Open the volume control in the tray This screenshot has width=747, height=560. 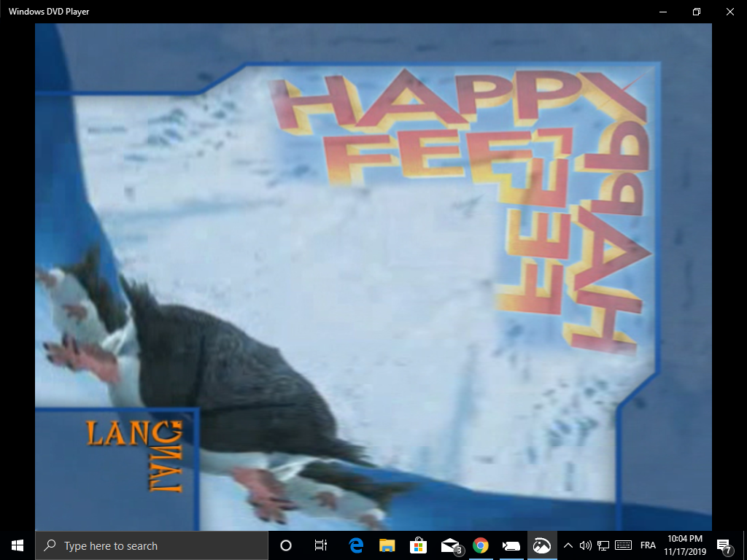point(586,545)
